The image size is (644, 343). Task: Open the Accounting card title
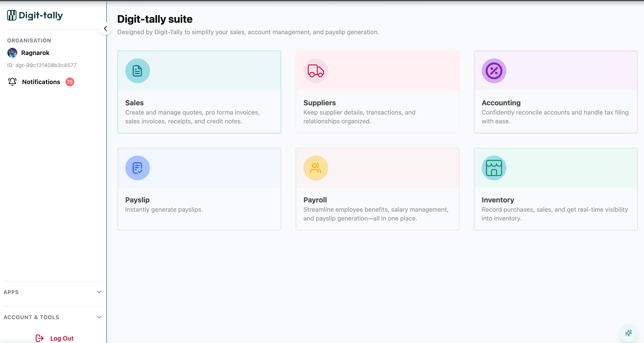point(501,103)
